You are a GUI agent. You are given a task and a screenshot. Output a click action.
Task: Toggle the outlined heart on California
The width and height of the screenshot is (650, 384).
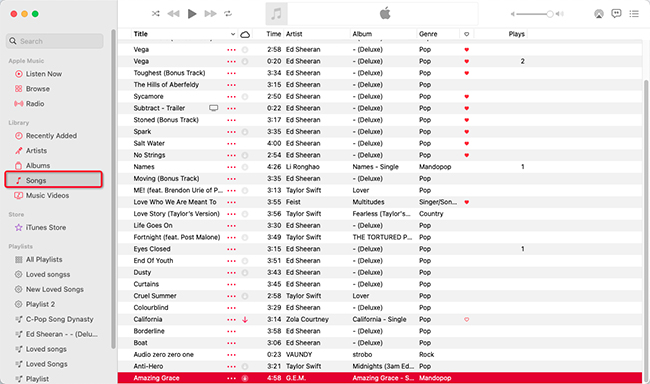[466, 319]
